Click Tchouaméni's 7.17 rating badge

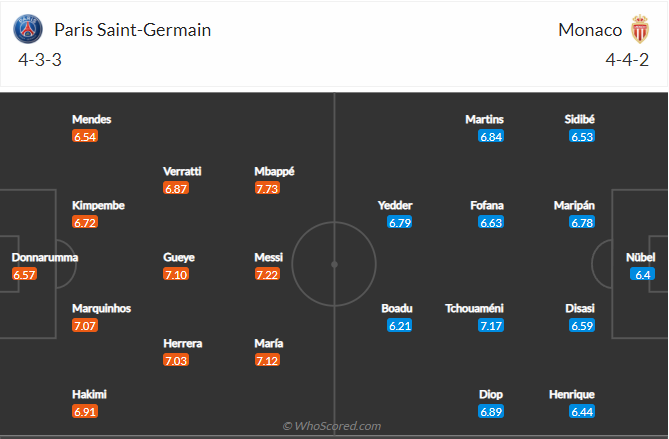click(490, 325)
